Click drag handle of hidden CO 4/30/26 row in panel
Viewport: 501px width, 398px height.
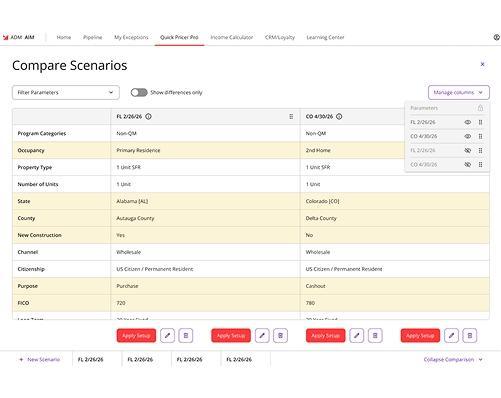click(x=480, y=164)
